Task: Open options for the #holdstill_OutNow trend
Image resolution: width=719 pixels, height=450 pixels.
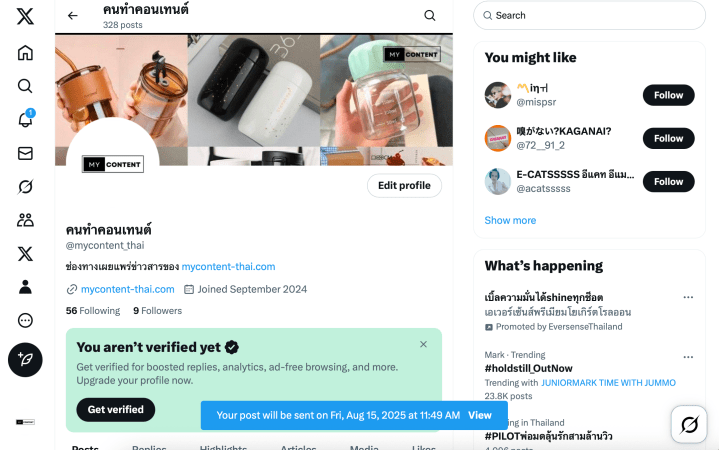Action: [x=688, y=356]
